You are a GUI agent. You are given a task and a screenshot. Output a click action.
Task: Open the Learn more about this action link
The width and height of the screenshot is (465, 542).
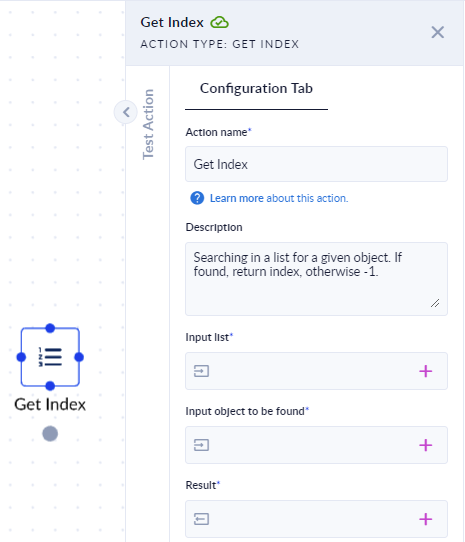[x=279, y=198]
